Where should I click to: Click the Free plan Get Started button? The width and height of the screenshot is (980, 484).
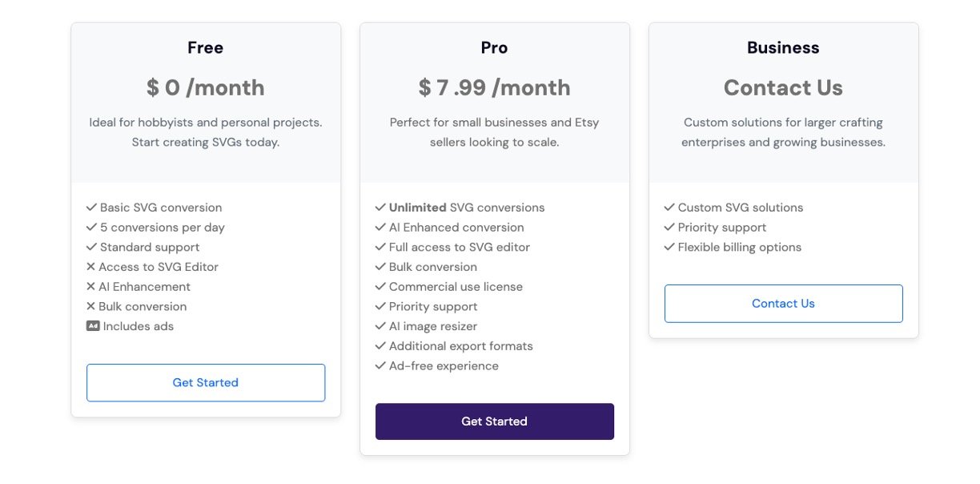tap(206, 383)
